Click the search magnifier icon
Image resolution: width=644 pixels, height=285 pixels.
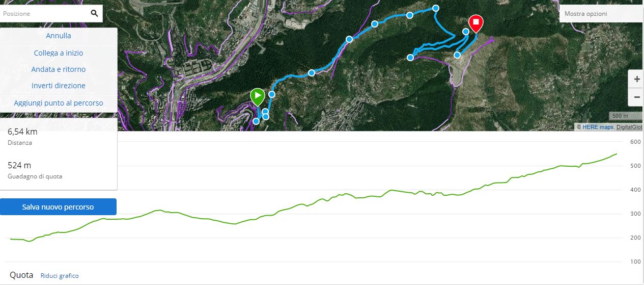[x=94, y=14]
